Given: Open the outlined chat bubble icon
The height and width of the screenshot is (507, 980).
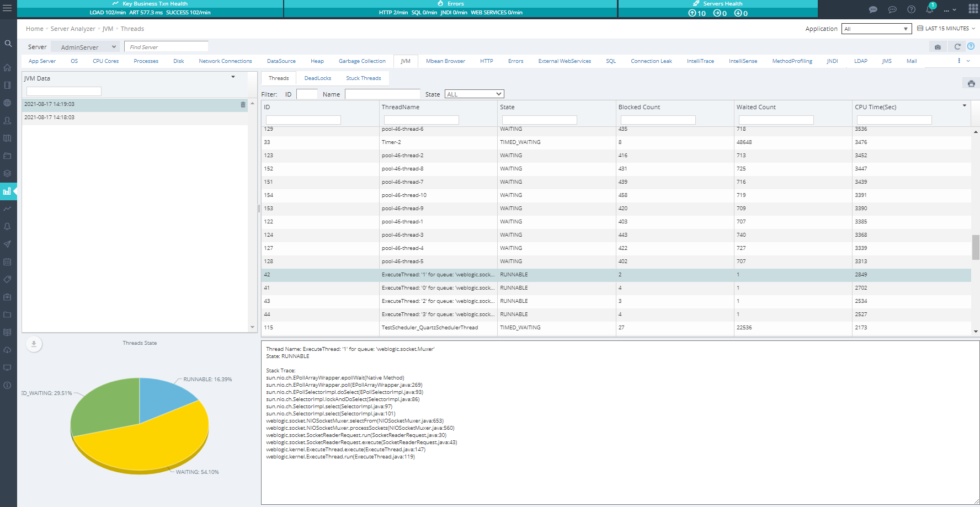Looking at the screenshot, I should click(x=892, y=9).
